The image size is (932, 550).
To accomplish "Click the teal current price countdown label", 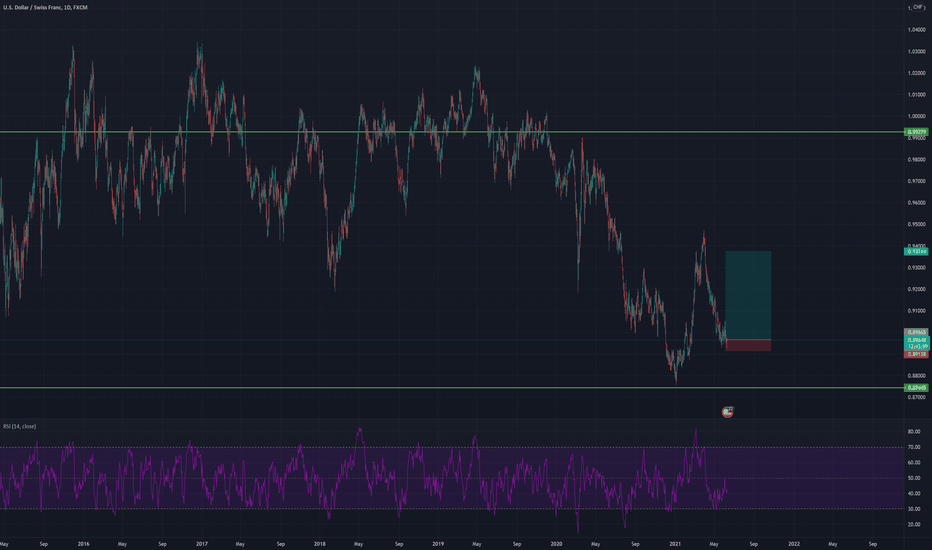I will tap(916, 343).
